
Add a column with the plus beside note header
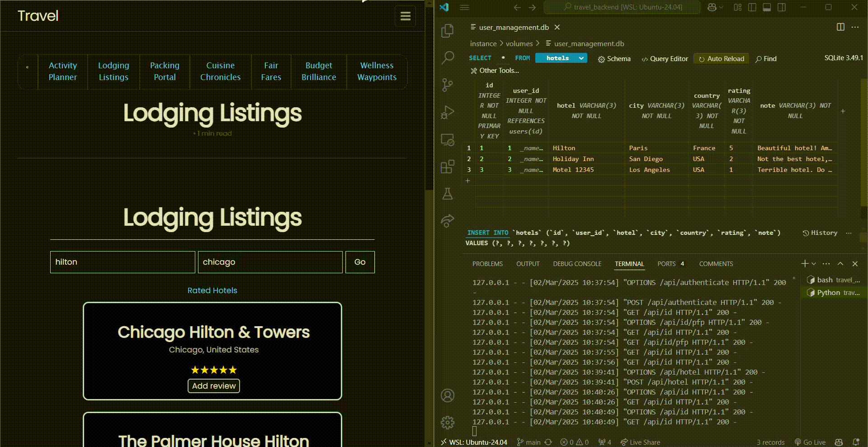(x=843, y=111)
